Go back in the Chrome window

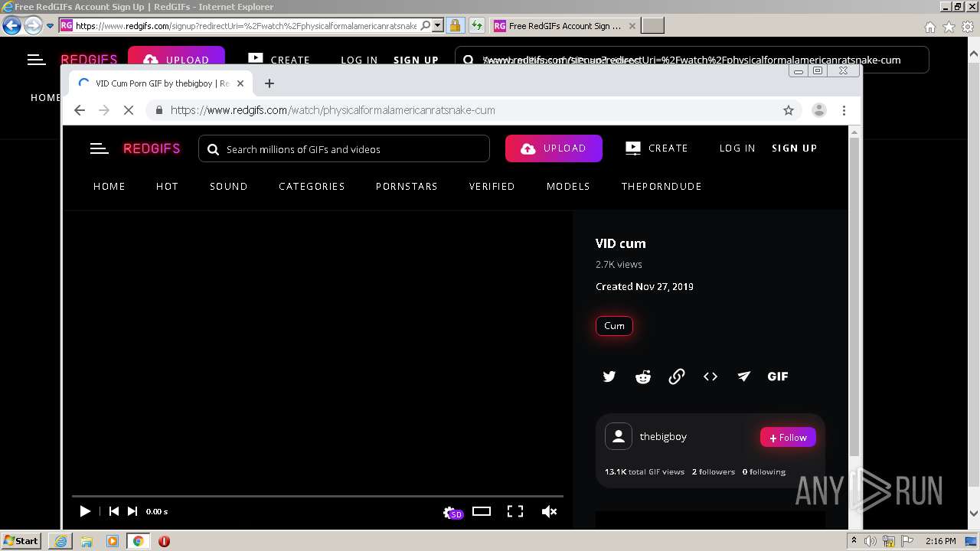[x=80, y=110]
